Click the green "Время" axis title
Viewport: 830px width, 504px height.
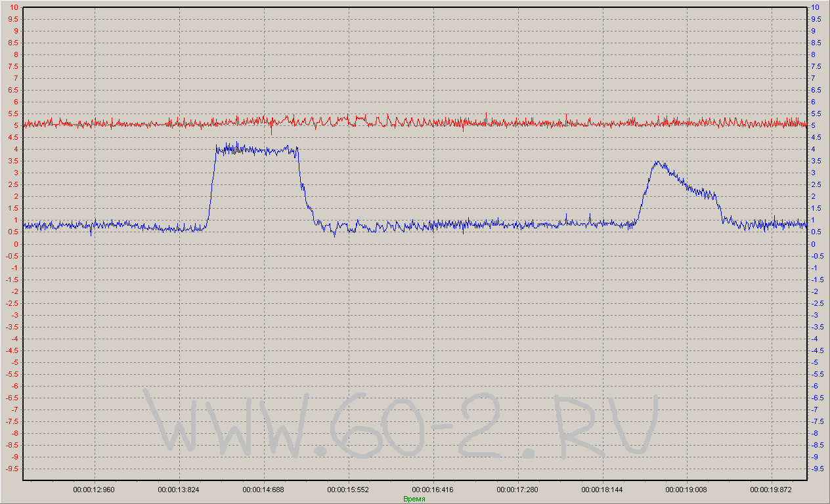coord(414,499)
